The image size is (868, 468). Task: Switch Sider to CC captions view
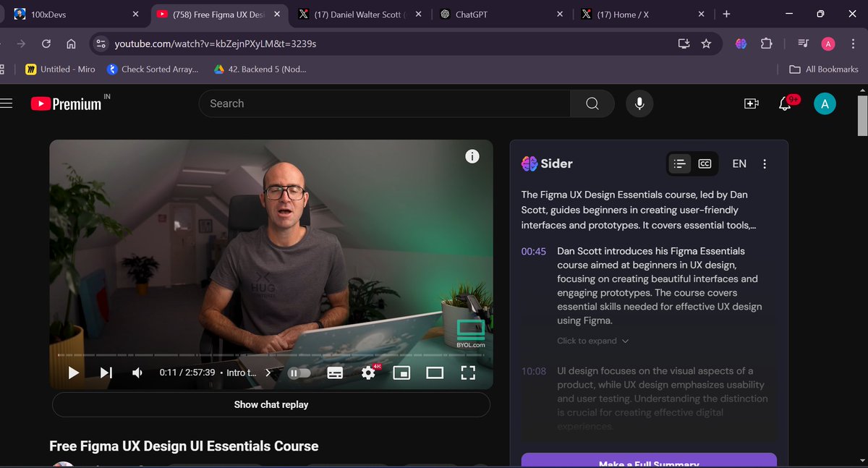(704, 163)
